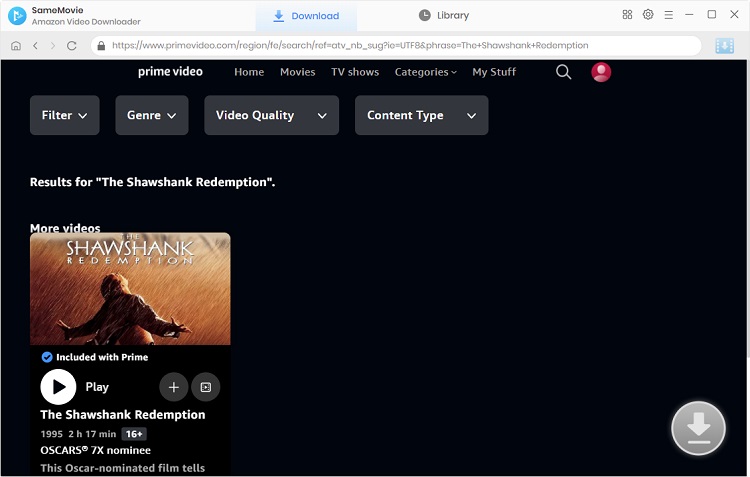Play The Shawshank Redemption with round play button
The height and width of the screenshot is (477, 750).
click(58, 387)
